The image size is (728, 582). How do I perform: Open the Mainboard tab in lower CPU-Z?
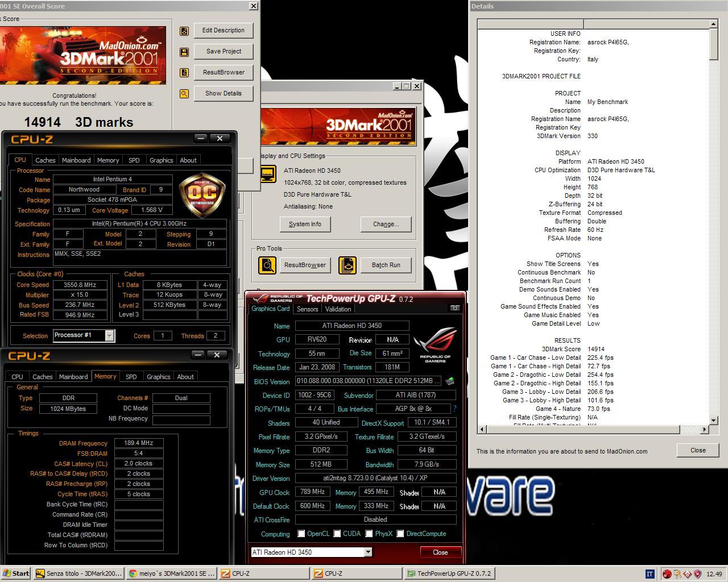73,377
